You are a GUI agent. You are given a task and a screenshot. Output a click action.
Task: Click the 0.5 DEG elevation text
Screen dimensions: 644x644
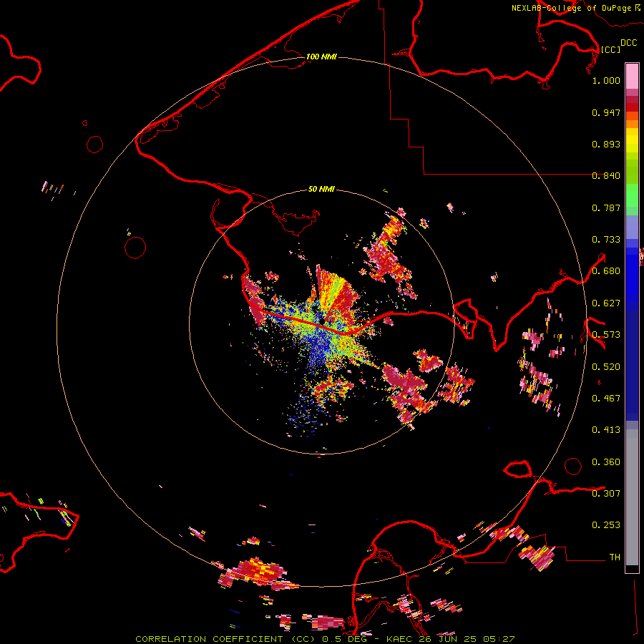click(x=345, y=639)
